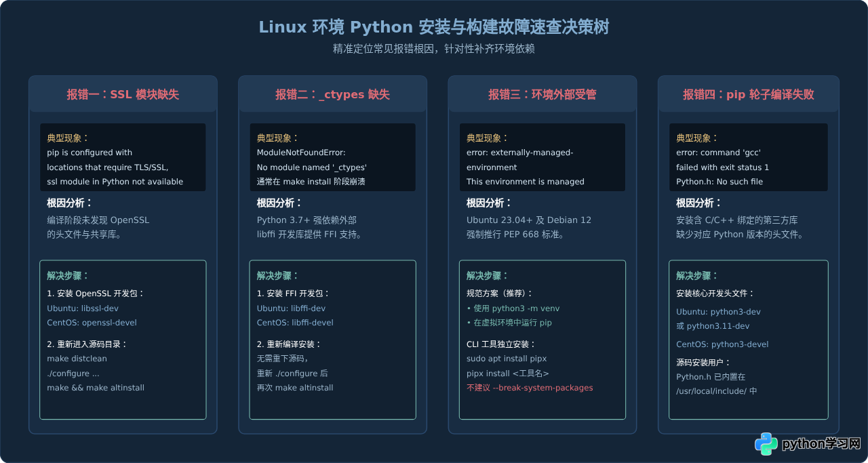Click "error: externally-managed-"
The width and height of the screenshot is (868, 463).
coord(520,153)
